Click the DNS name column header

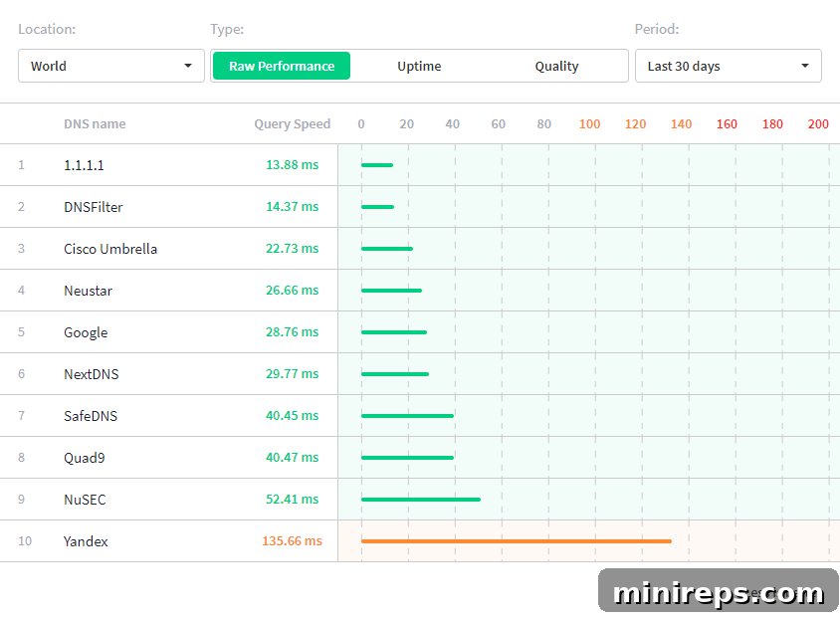[x=95, y=123]
